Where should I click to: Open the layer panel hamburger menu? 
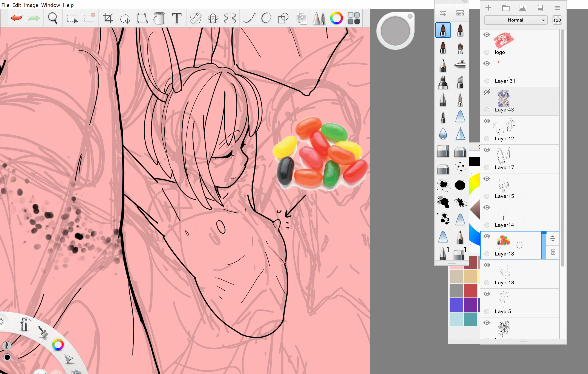point(557,8)
